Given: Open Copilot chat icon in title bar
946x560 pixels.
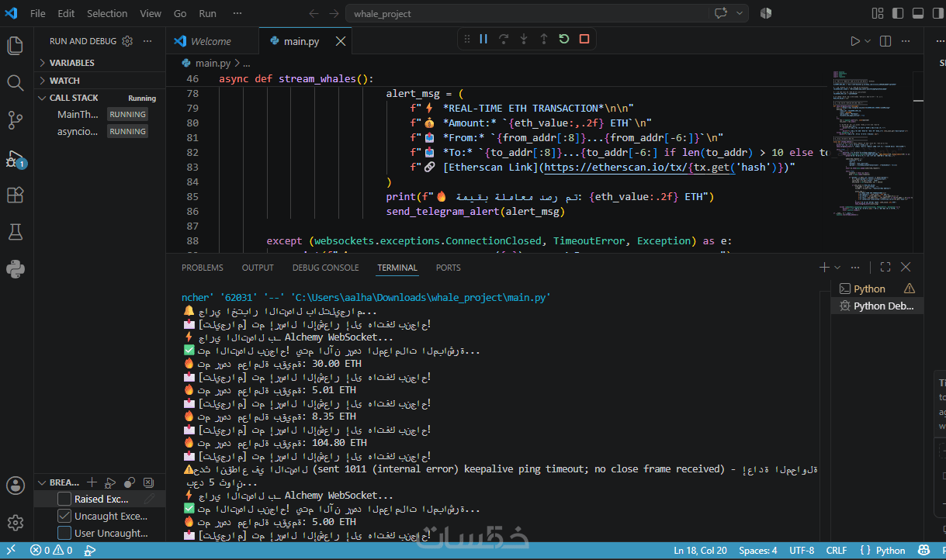Looking at the screenshot, I should click(721, 13).
